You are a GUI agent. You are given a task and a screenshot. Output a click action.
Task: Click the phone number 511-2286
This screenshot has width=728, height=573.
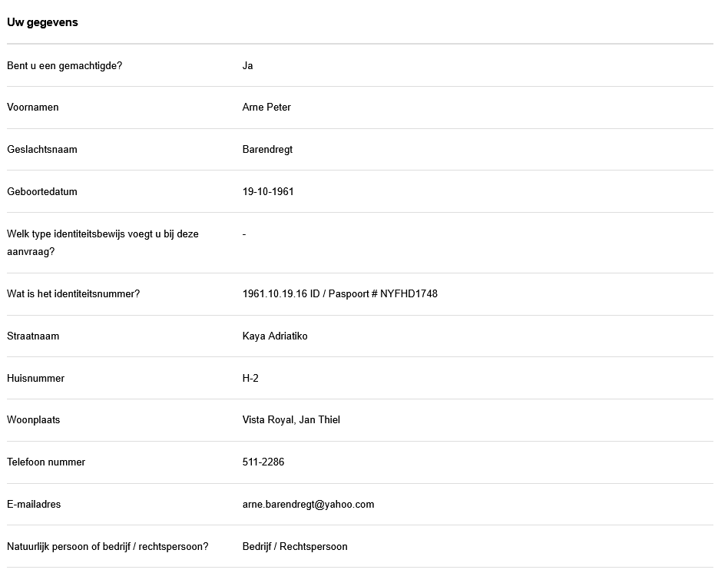263,462
